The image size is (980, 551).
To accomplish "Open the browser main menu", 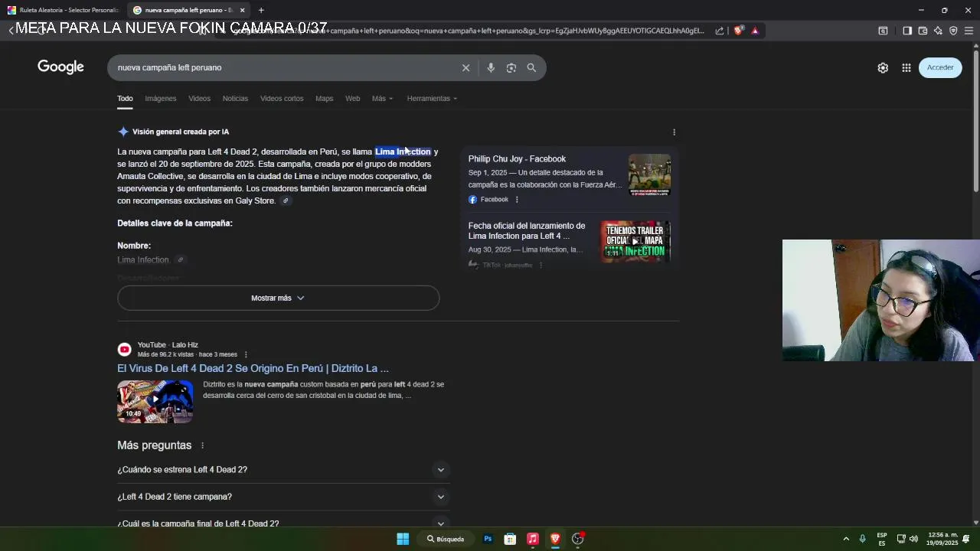I will pos(969,31).
